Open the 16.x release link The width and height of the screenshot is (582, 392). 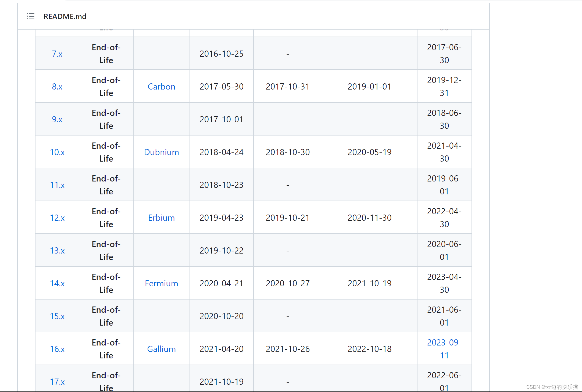pyautogui.click(x=57, y=349)
